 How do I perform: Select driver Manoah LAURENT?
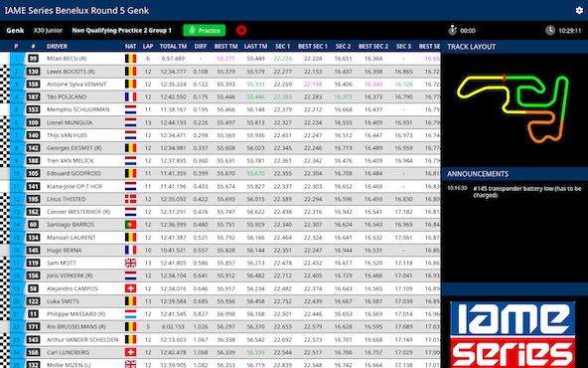point(72,238)
